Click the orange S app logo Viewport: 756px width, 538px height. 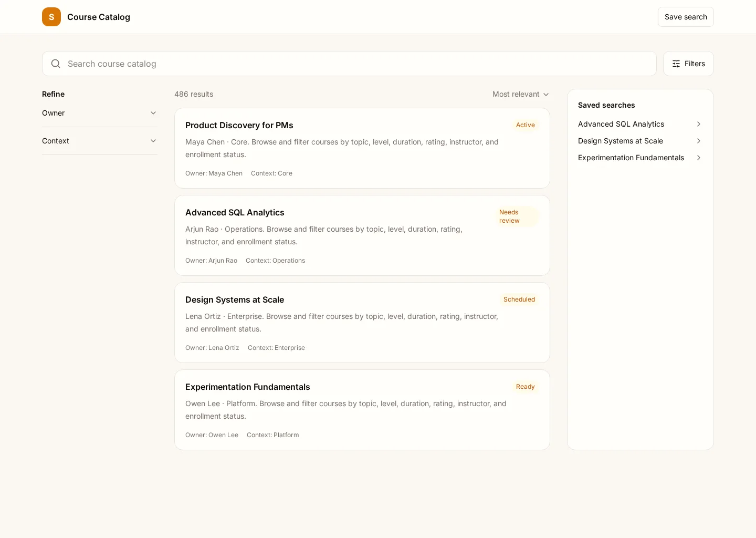51,17
